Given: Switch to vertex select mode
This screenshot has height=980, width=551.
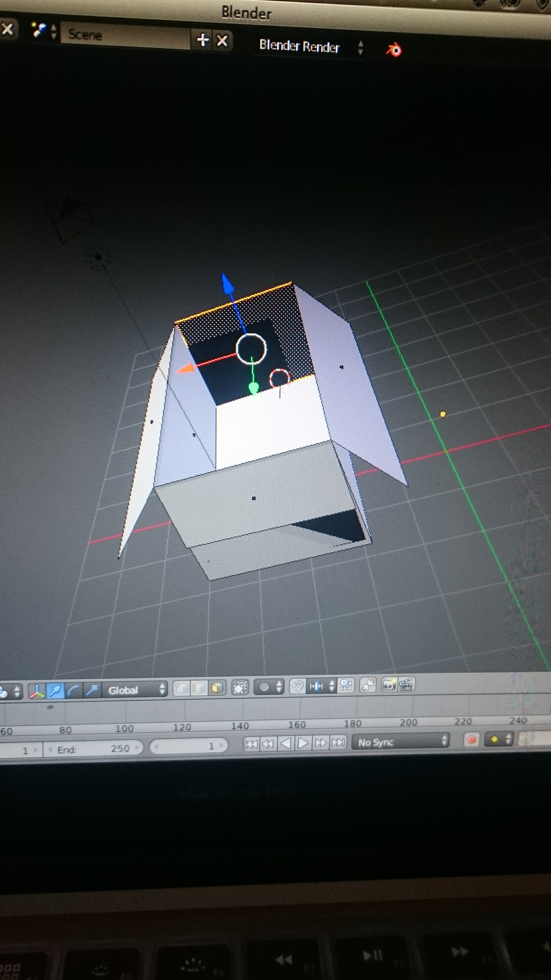Looking at the screenshot, I should (181, 688).
